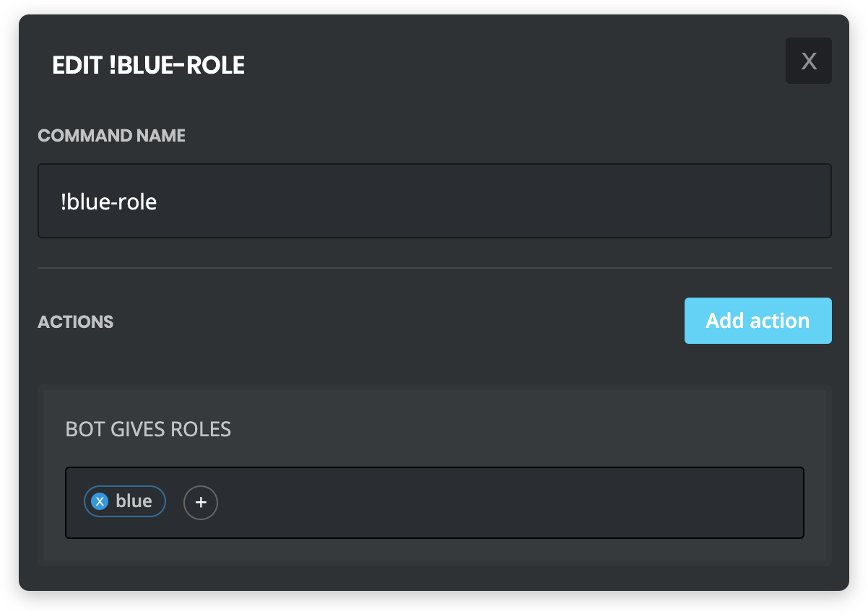Close the edit dialog with the X button
This screenshot has height=614, width=868.
pyautogui.click(x=808, y=60)
